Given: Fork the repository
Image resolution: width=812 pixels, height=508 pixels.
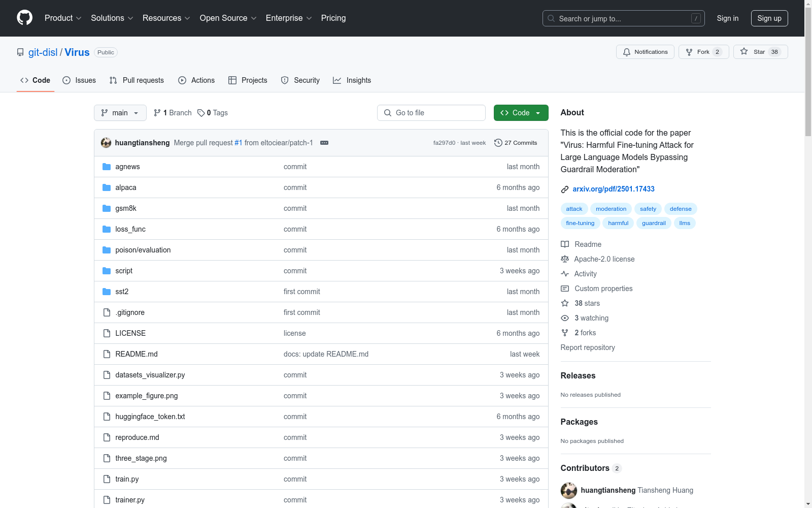Looking at the screenshot, I should click(x=703, y=52).
